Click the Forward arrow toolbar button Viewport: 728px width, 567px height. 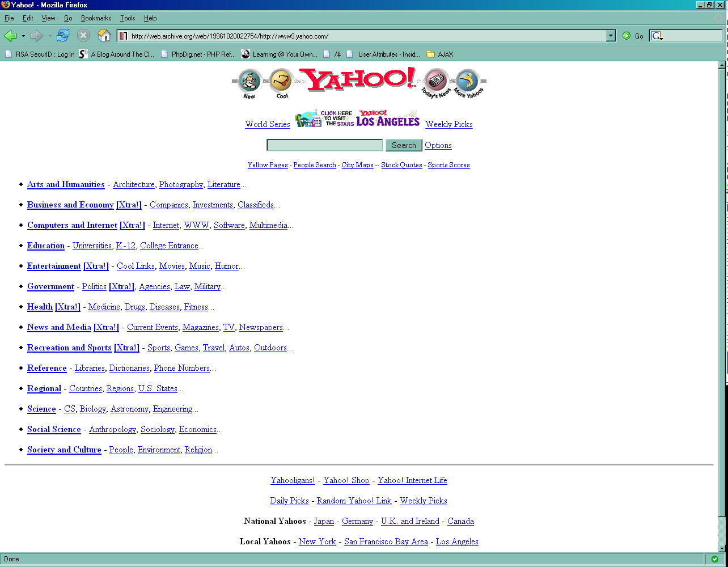[37, 36]
